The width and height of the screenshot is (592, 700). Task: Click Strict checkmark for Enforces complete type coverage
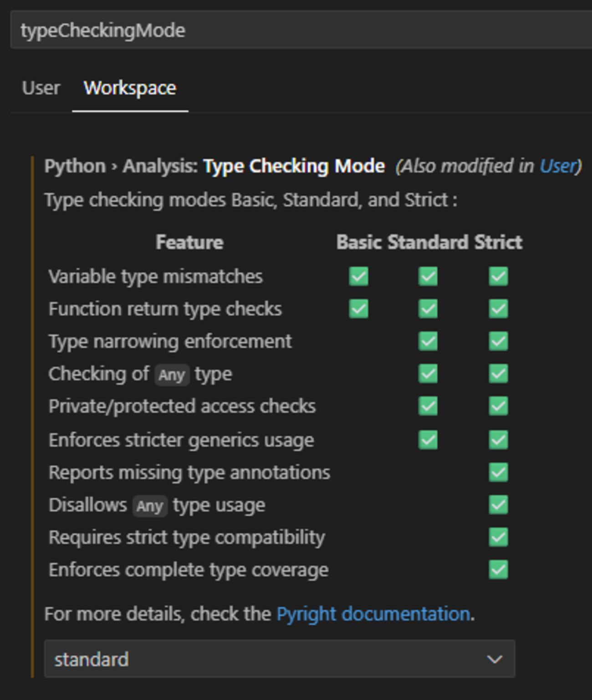coord(498,569)
